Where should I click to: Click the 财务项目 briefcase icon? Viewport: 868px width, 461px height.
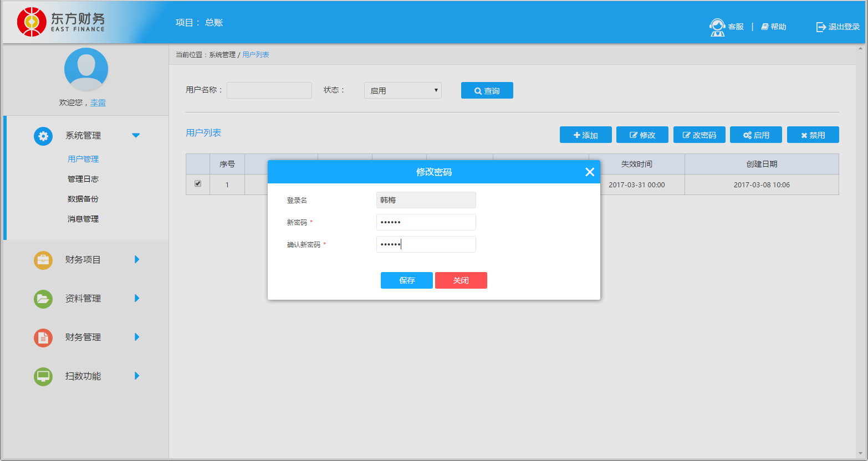pos(43,260)
